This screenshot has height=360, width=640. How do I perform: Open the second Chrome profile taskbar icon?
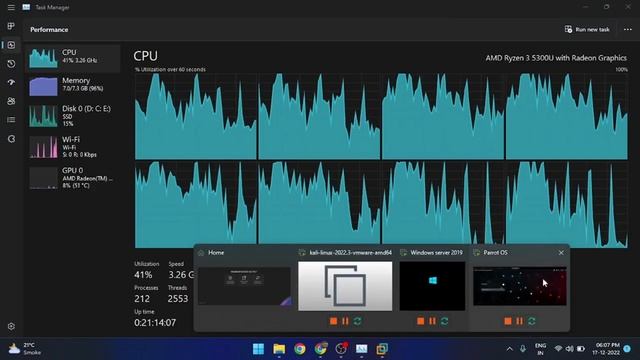[320, 349]
